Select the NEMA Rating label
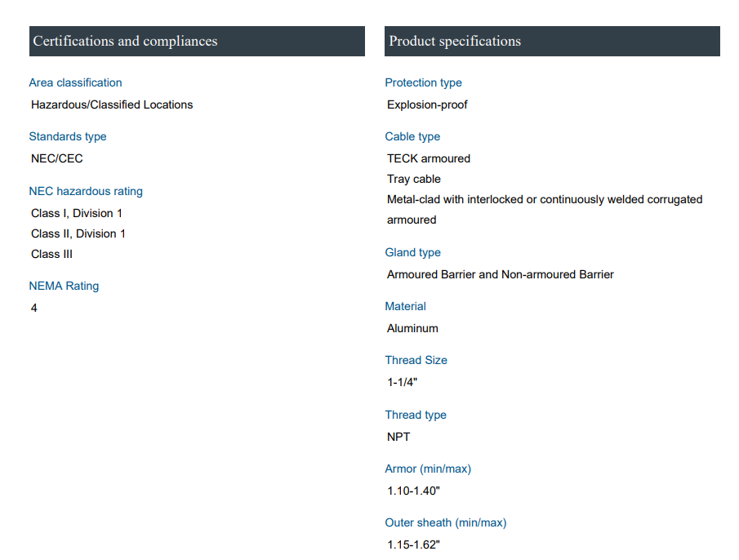Viewport: 739px width, 560px height. tap(64, 286)
